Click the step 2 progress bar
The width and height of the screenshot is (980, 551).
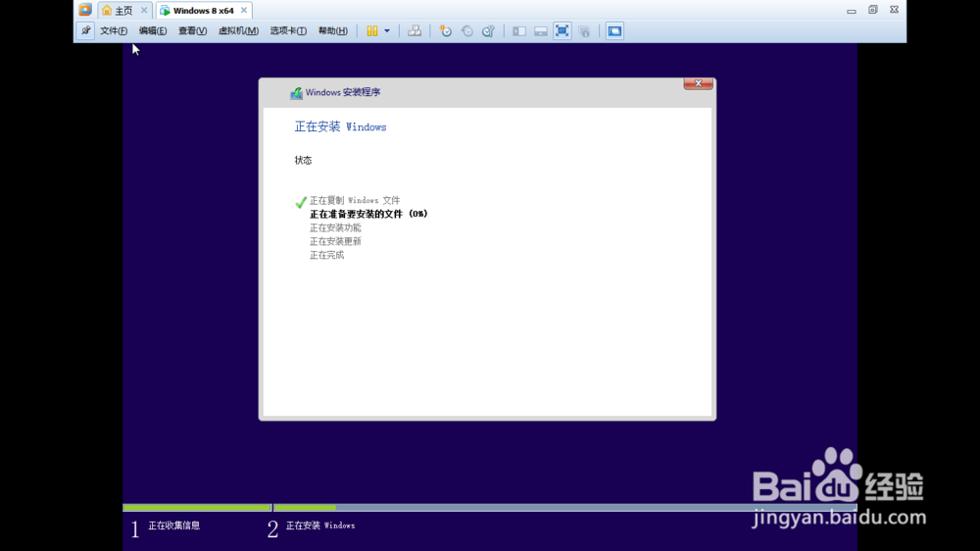coord(565,507)
